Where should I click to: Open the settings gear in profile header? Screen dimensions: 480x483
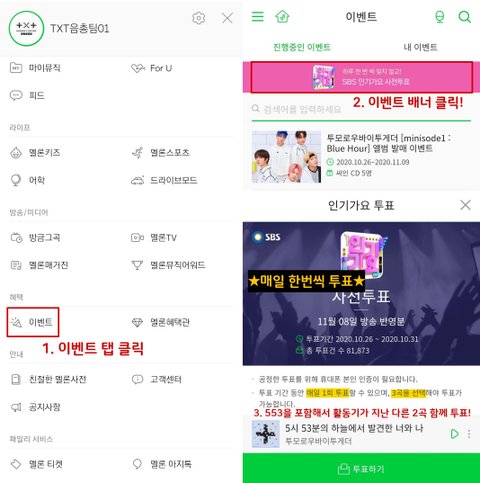click(x=199, y=18)
